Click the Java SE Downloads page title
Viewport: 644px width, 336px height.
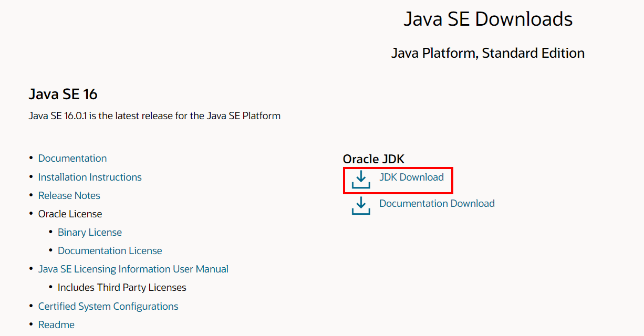(x=488, y=19)
